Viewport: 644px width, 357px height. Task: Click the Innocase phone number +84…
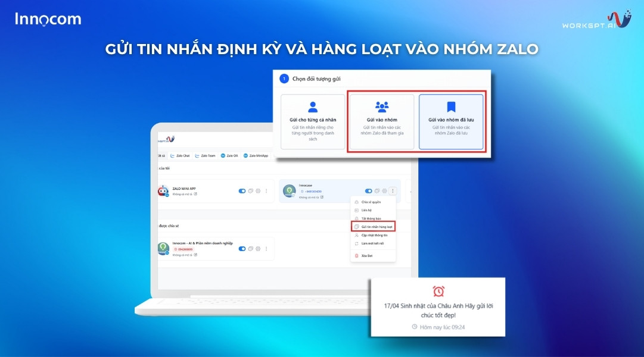(312, 192)
